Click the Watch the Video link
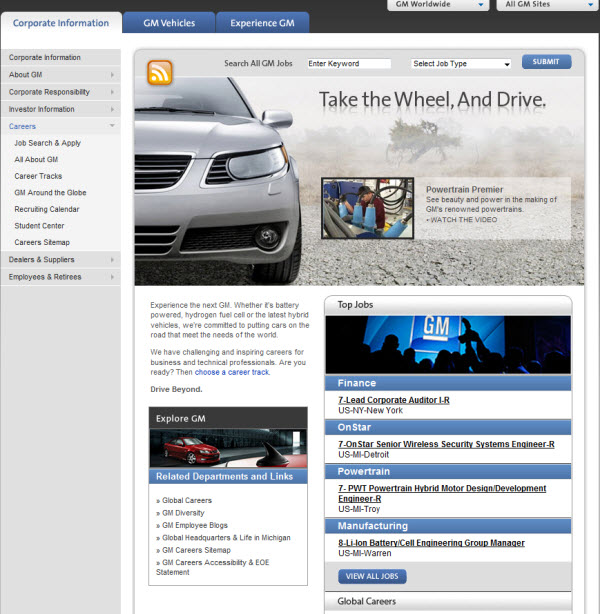This screenshot has width=600, height=614. [x=461, y=219]
